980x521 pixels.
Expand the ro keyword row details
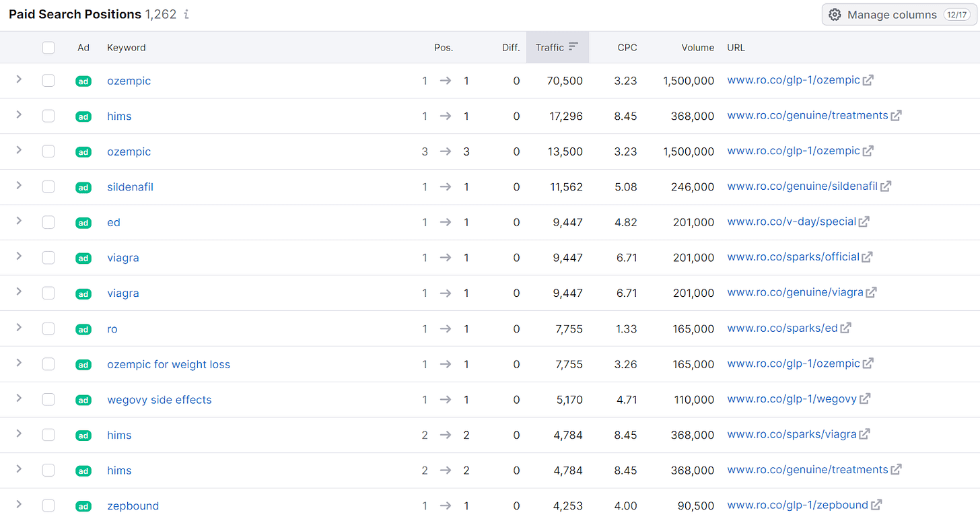(19, 327)
